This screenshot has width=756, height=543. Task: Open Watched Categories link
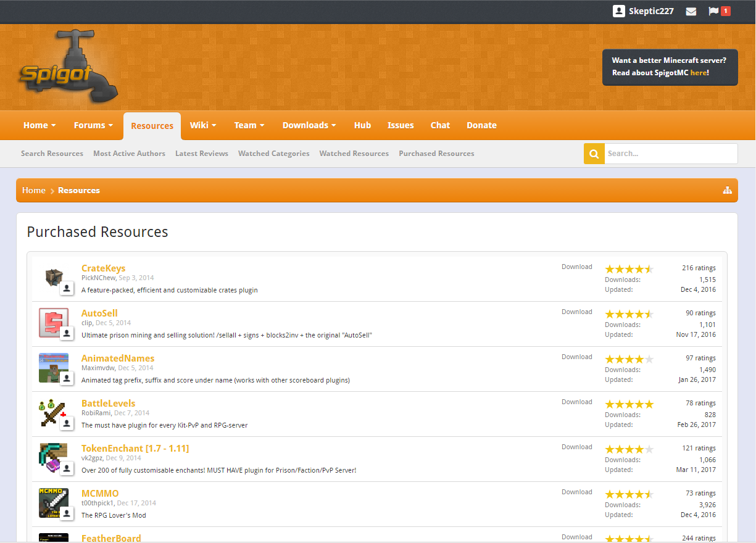pyautogui.click(x=274, y=154)
